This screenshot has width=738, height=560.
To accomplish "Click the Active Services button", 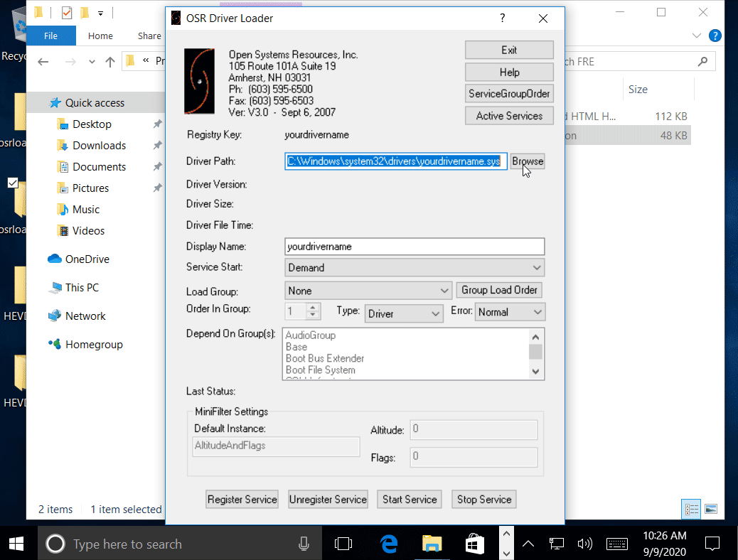I will pos(509,116).
